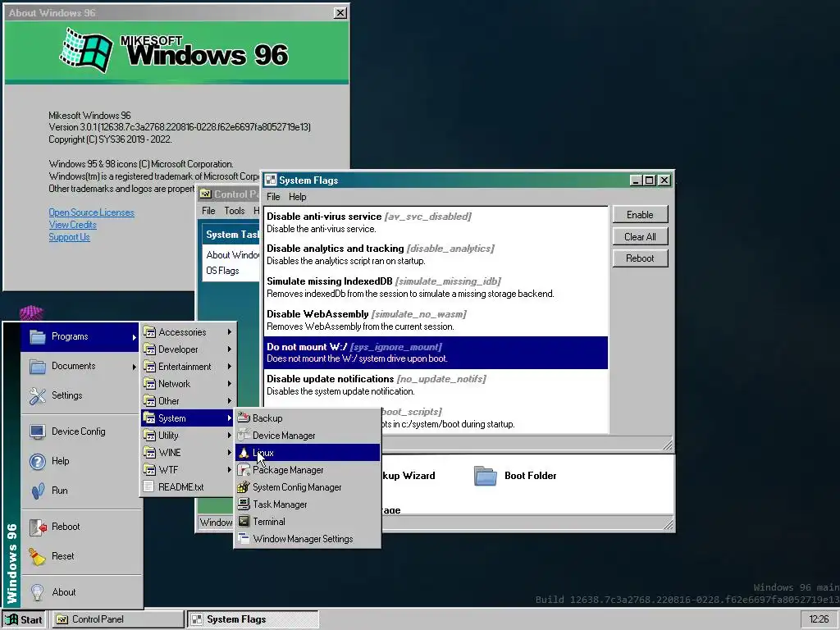Select the Disable anti-virus service flag
Image resolution: width=840 pixels, height=630 pixels.
436,222
